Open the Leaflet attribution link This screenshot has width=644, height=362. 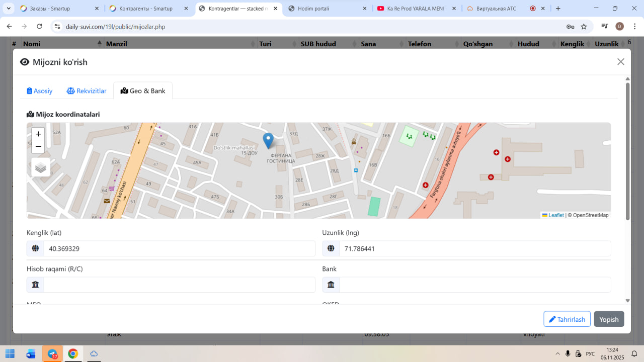pos(555,215)
